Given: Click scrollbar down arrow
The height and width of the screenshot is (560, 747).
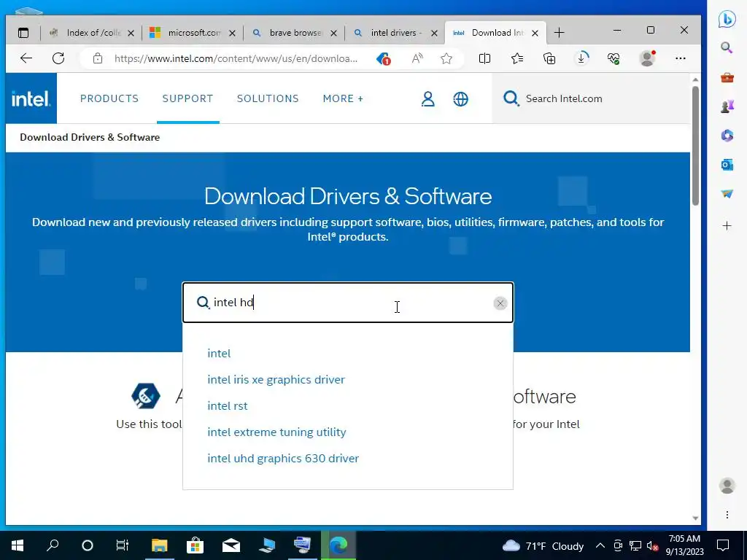Looking at the screenshot, I should coord(695,518).
